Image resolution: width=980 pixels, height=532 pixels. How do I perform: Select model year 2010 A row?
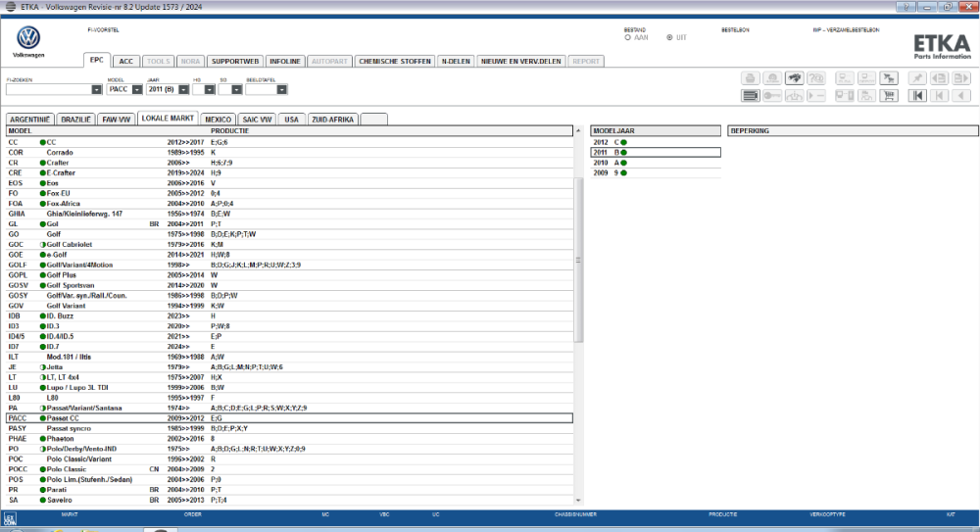point(656,163)
